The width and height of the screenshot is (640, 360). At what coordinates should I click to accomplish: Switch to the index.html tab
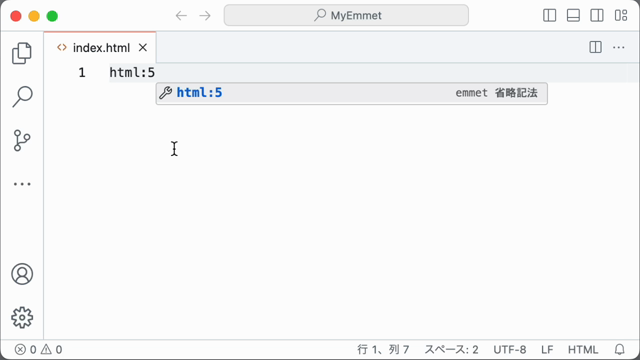point(101,48)
